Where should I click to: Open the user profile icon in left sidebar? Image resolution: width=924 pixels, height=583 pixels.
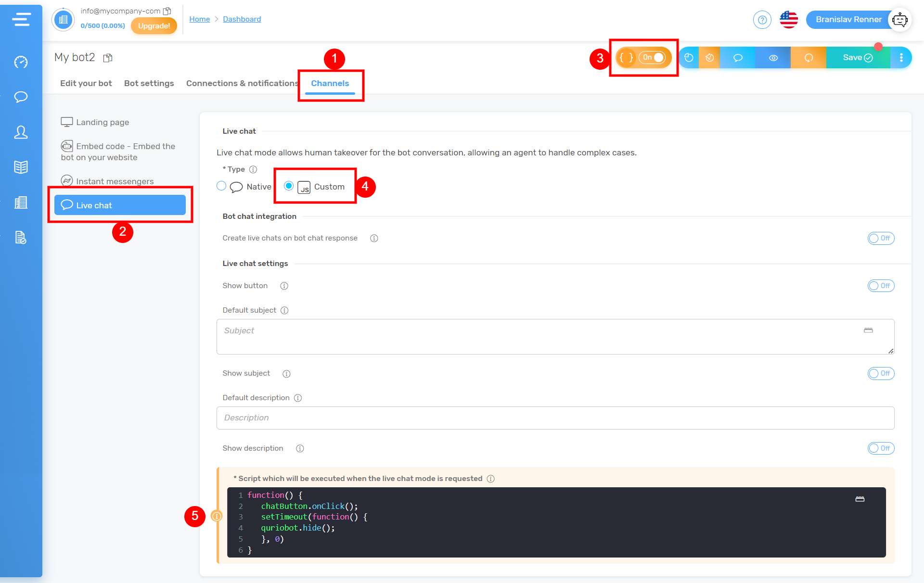pyautogui.click(x=21, y=132)
